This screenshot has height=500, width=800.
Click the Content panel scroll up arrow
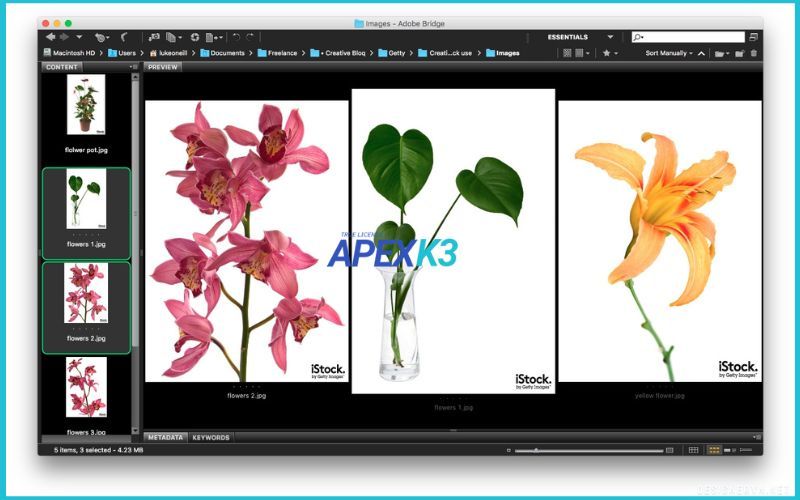pos(135,77)
